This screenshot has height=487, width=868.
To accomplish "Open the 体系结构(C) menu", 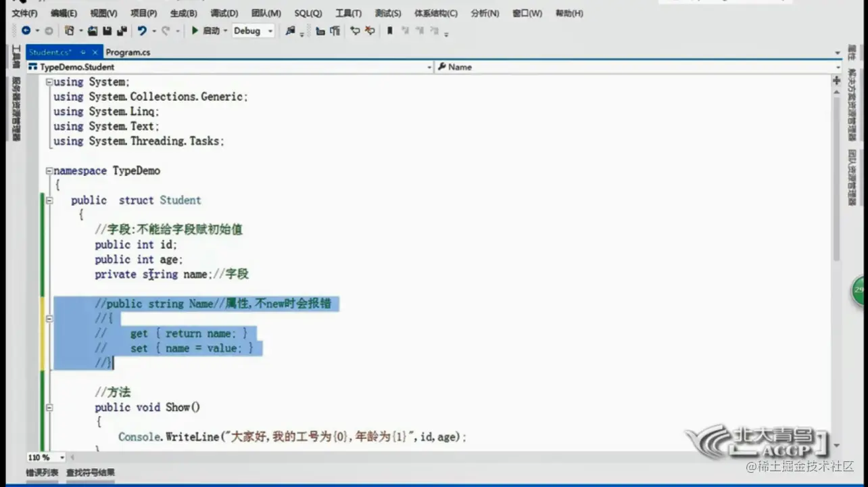I will 435,13.
